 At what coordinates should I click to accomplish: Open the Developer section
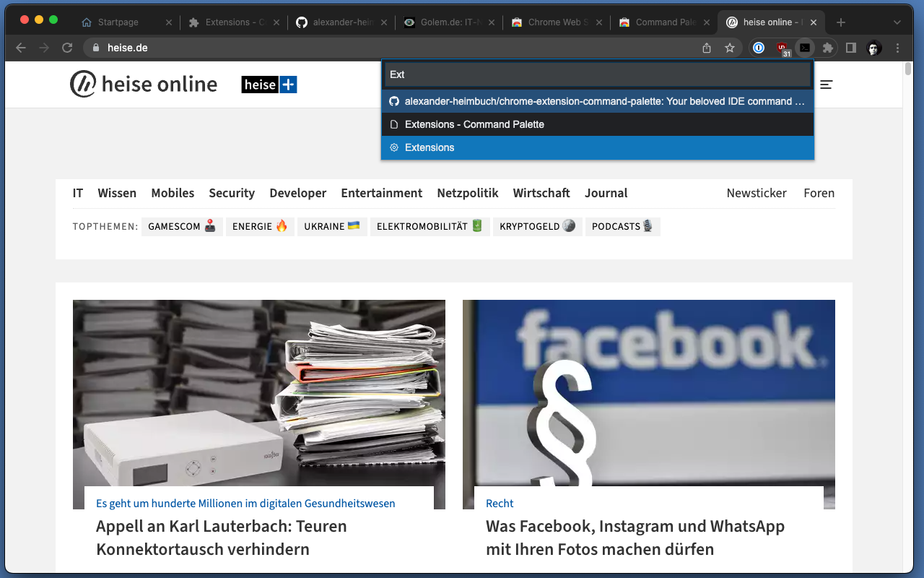[298, 193]
